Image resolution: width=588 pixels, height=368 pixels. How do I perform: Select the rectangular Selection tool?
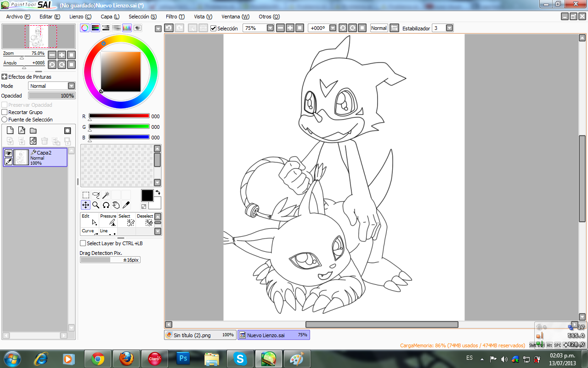85,195
